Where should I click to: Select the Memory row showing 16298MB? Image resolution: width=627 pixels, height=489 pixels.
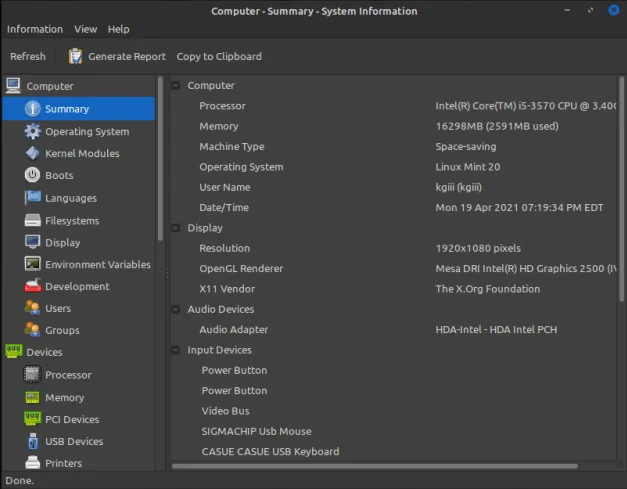coord(394,126)
